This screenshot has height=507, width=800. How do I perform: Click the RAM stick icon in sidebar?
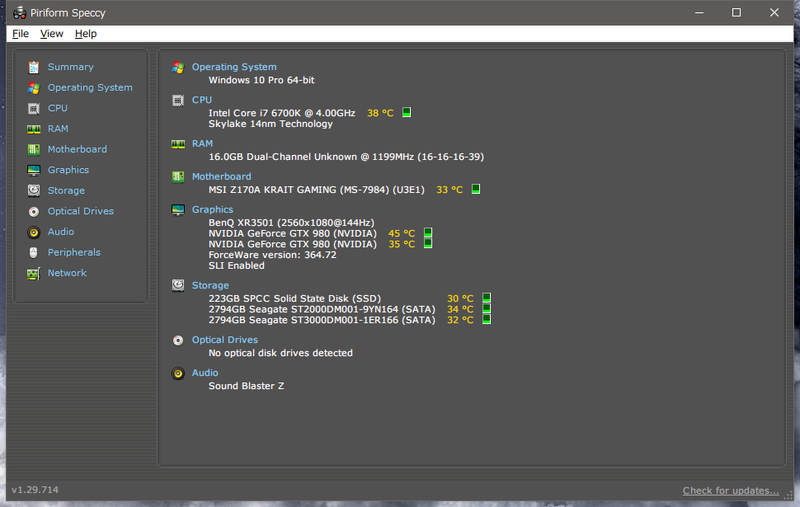pos(34,129)
